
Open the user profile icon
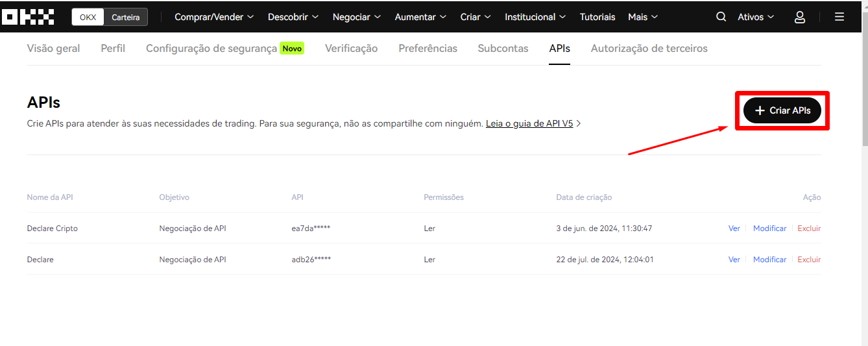click(x=800, y=17)
